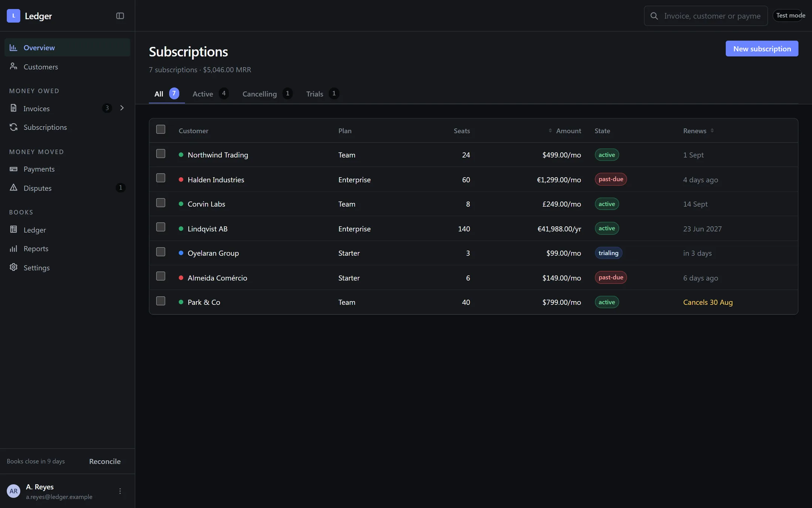Open Customers in the sidebar
This screenshot has height=508, width=812.
click(67, 67)
